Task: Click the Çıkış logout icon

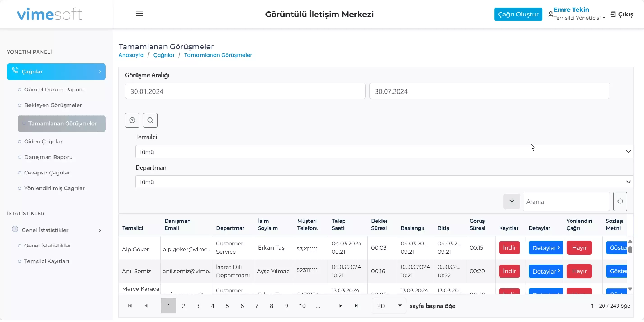Action: click(x=613, y=14)
